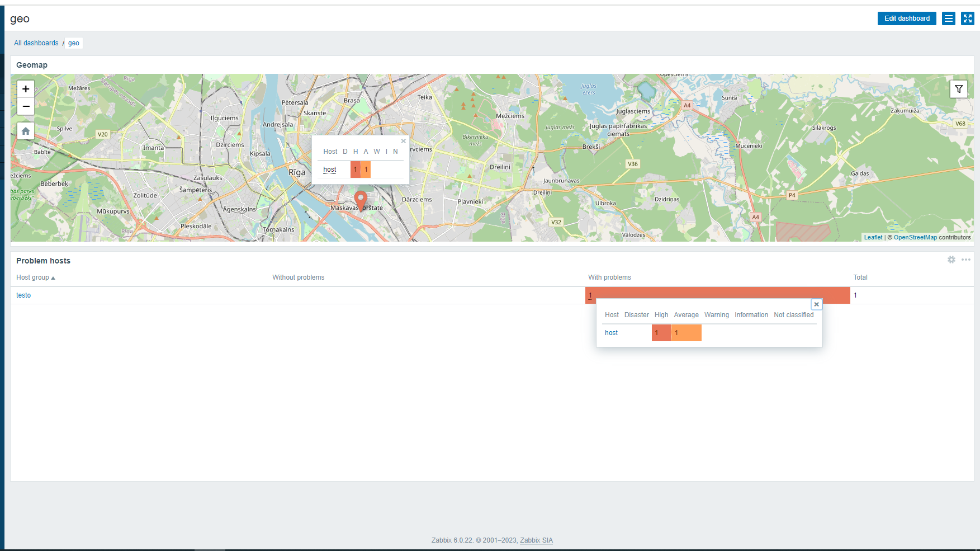Enter kiosk fullscreen mode
The width and height of the screenshot is (980, 551).
point(967,18)
